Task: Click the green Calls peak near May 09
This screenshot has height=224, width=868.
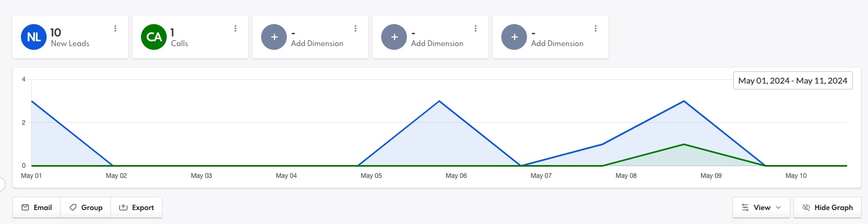Action: coord(684,144)
